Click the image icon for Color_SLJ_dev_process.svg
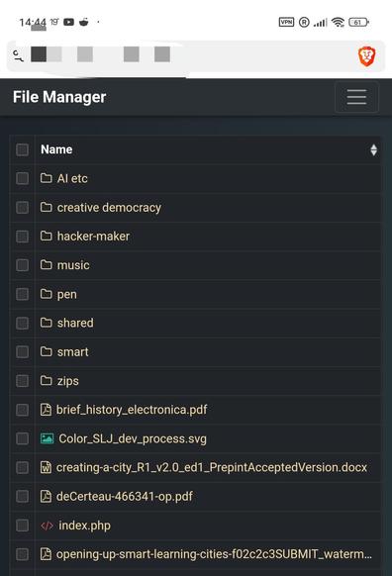The image size is (392, 576). point(47,438)
